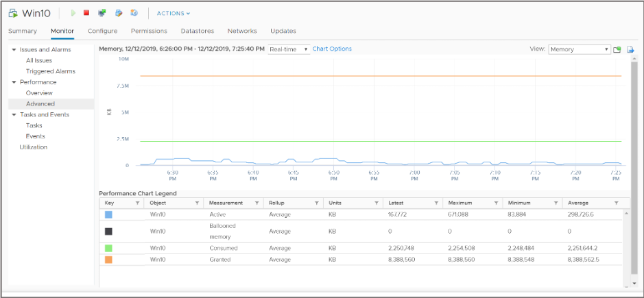Click the green Consumed color swatch
644x298 pixels.
coord(108,248)
